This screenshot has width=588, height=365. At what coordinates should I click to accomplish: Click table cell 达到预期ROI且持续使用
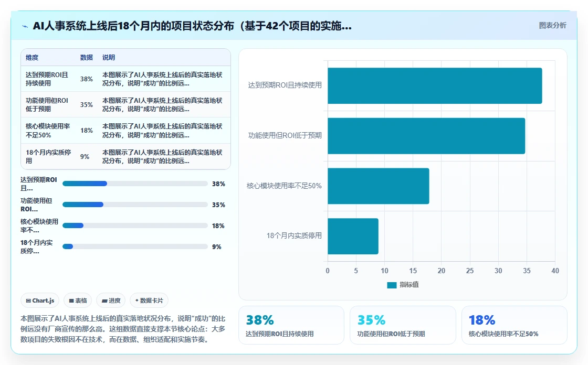coord(47,79)
